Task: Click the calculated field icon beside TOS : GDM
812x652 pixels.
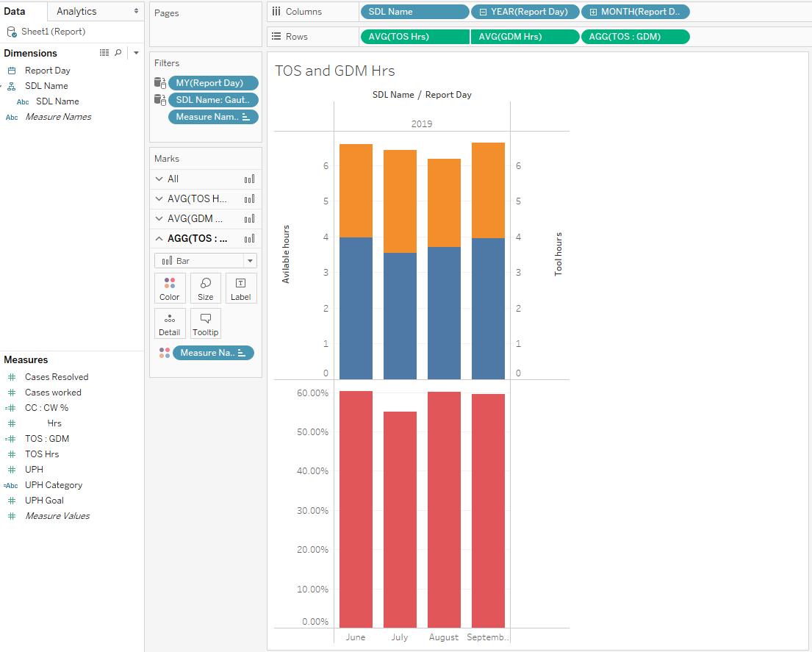Action: (x=10, y=439)
